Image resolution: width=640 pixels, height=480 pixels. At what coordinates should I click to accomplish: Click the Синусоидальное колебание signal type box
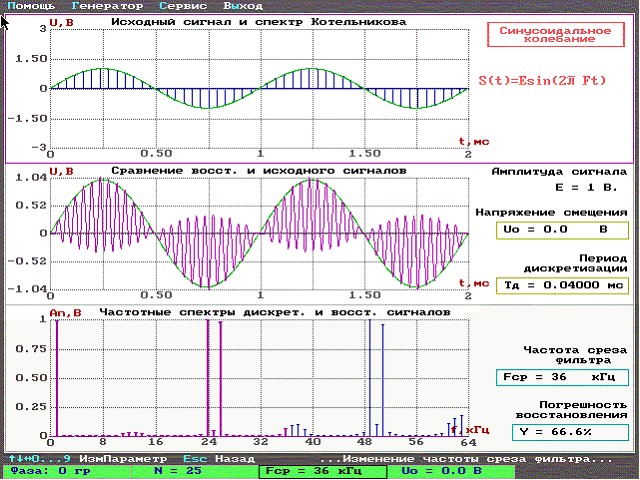click(555, 33)
